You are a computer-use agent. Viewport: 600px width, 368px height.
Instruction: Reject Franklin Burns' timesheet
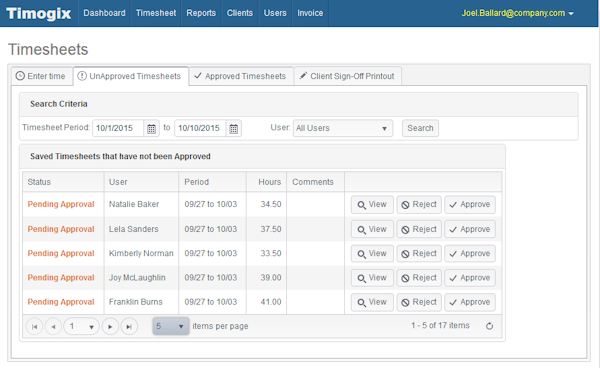419,302
